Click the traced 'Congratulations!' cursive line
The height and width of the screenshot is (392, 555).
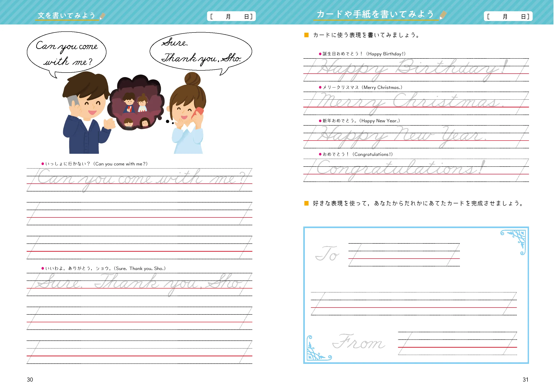[x=416, y=170]
